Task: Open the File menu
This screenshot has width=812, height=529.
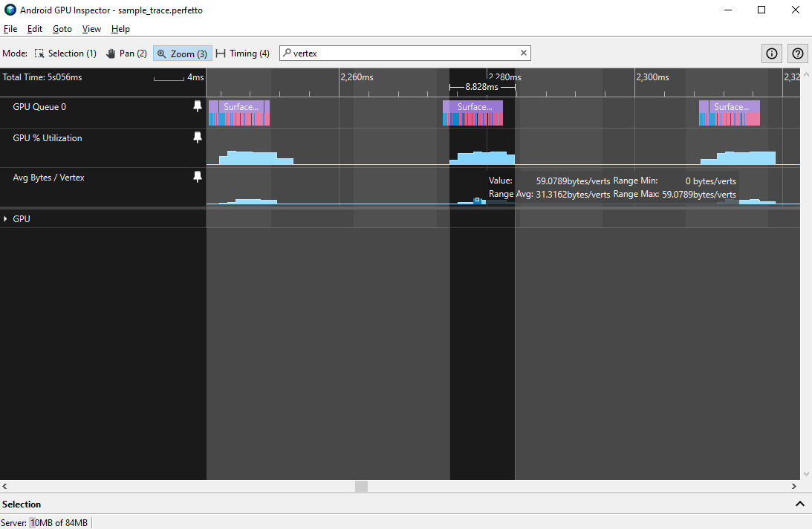Action: coord(10,29)
